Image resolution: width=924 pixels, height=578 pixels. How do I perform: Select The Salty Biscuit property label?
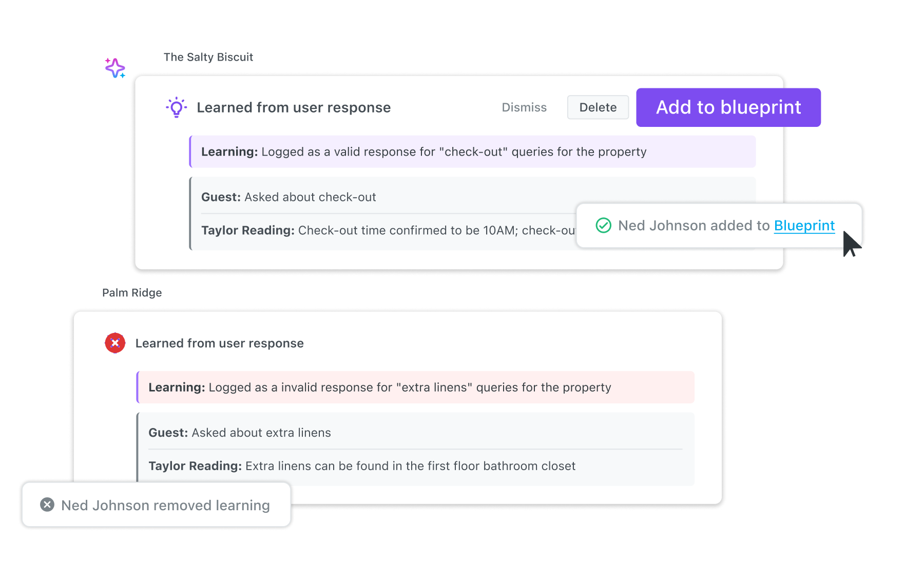[x=208, y=57]
